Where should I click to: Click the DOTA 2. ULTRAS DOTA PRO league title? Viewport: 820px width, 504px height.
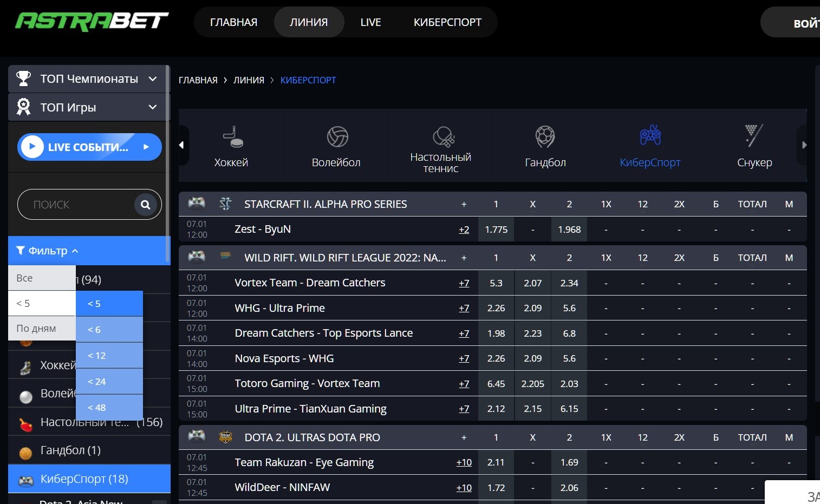click(x=313, y=437)
